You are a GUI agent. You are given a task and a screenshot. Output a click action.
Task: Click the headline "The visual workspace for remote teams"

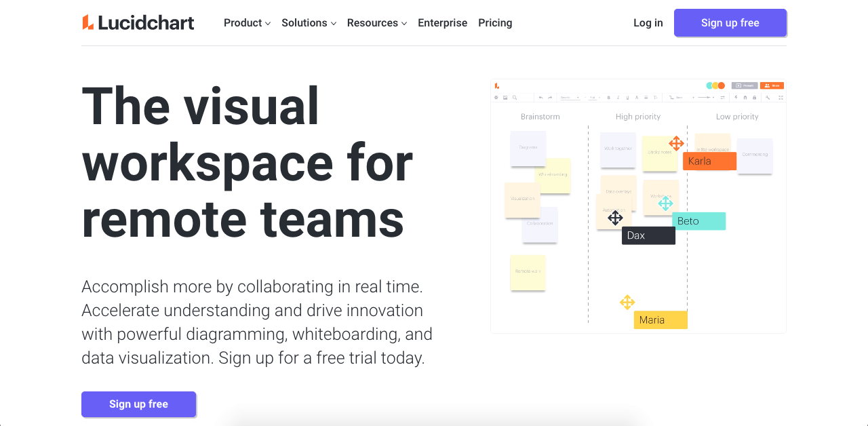pyautogui.click(x=248, y=163)
